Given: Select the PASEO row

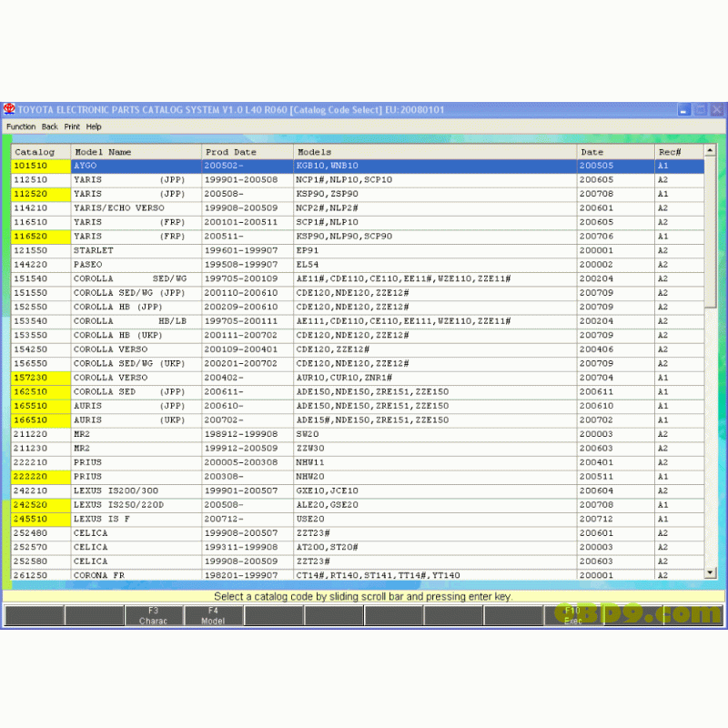Looking at the screenshot, I should (358, 265).
